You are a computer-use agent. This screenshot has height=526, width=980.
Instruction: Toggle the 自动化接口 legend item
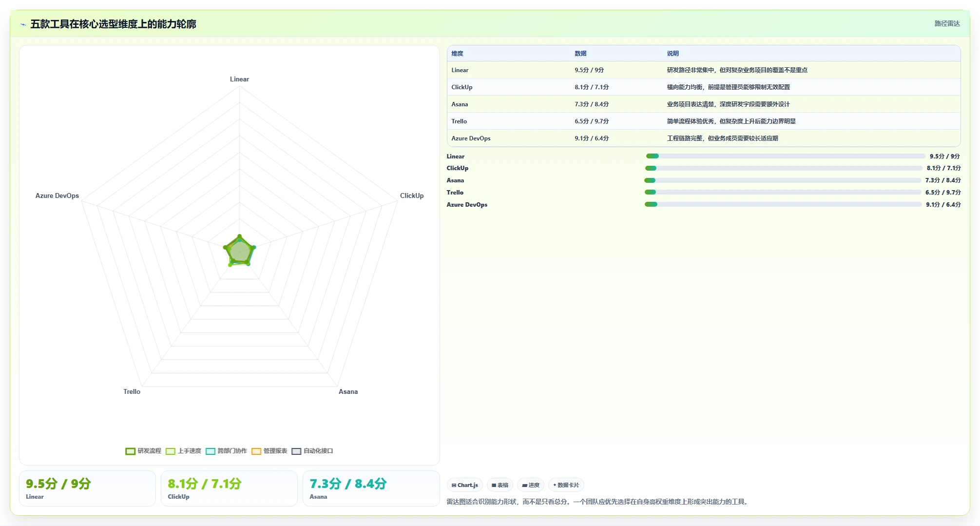coord(312,451)
